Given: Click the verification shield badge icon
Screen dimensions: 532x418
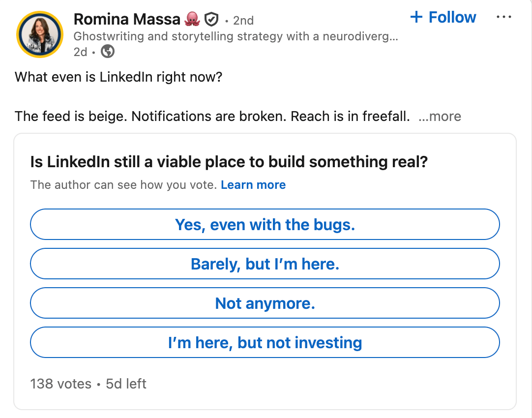Looking at the screenshot, I should (x=211, y=20).
